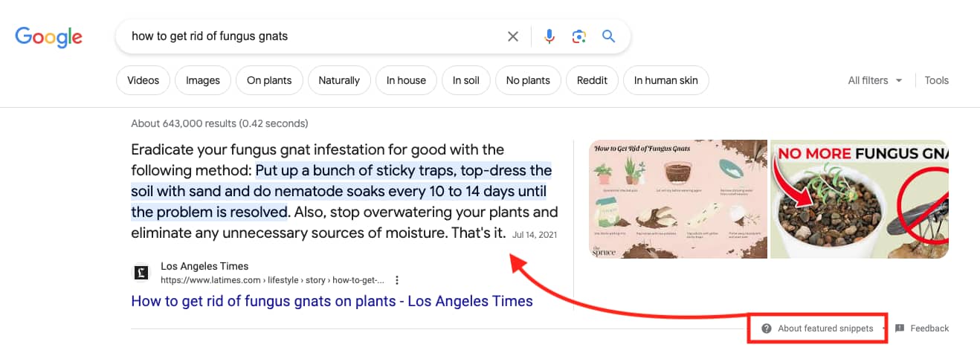Open Google Lens image search icon
Screen dimensions: 980x353
coord(579,36)
